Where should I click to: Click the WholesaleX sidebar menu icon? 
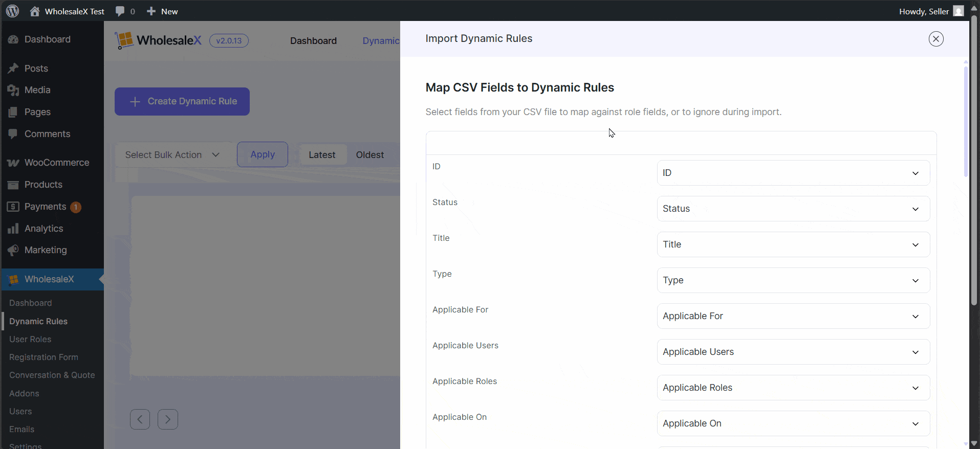tap(13, 279)
